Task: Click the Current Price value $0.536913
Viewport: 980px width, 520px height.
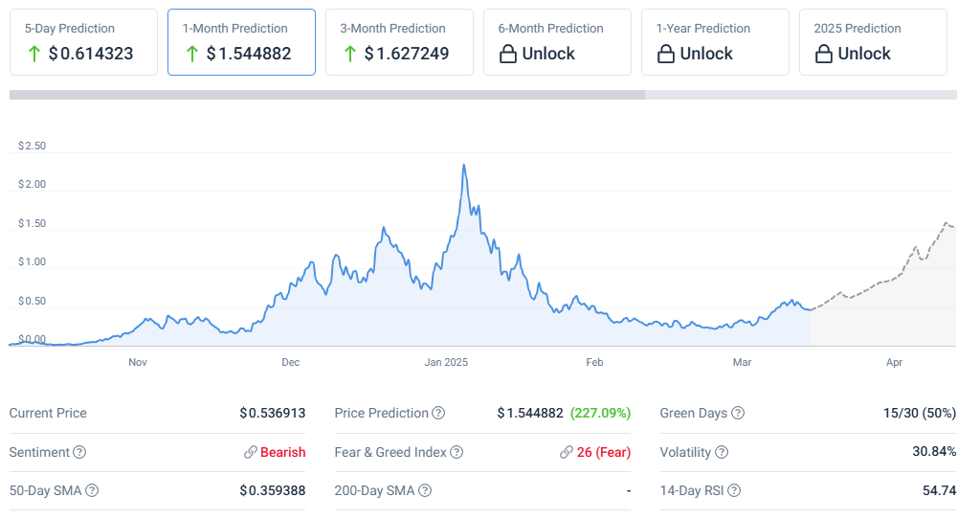Action: point(273,413)
